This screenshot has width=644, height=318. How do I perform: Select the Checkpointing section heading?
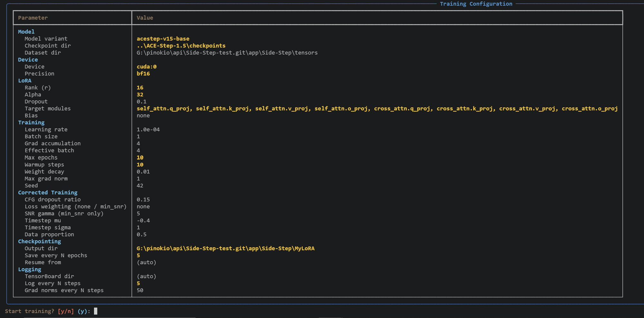(39, 241)
